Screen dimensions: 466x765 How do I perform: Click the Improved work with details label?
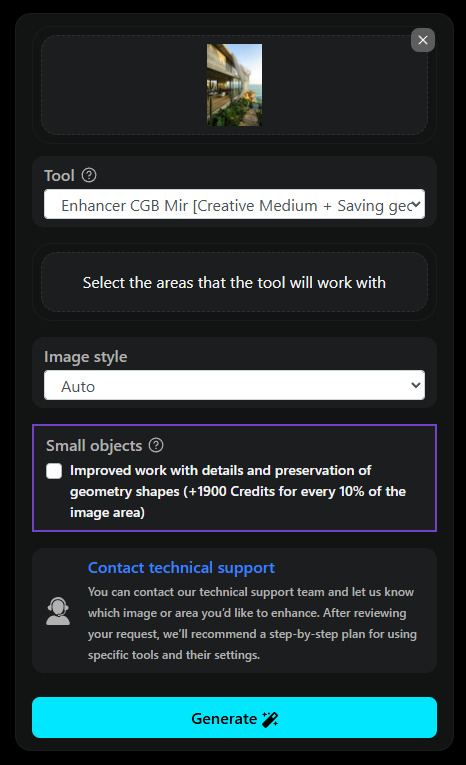[238, 491]
